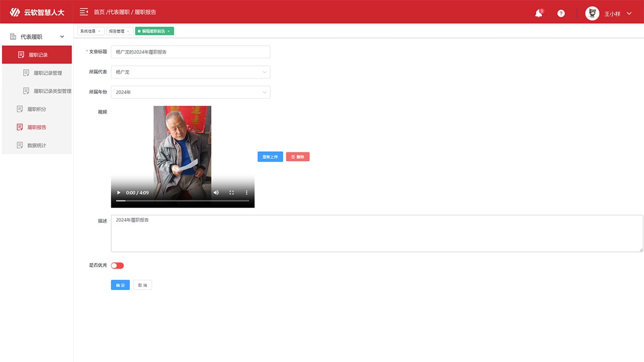Collapse sidebar using the hamburger menu icon

(84, 12)
